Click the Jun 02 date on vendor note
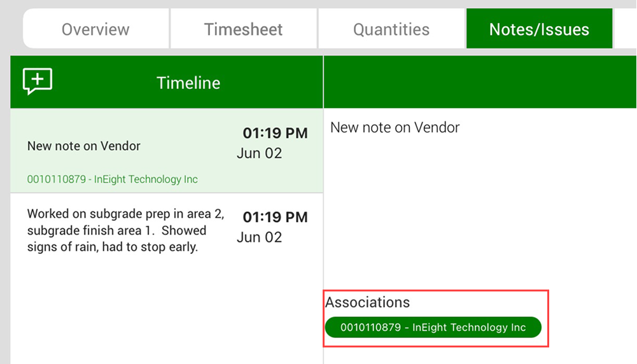 pyautogui.click(x=259, y=153)
